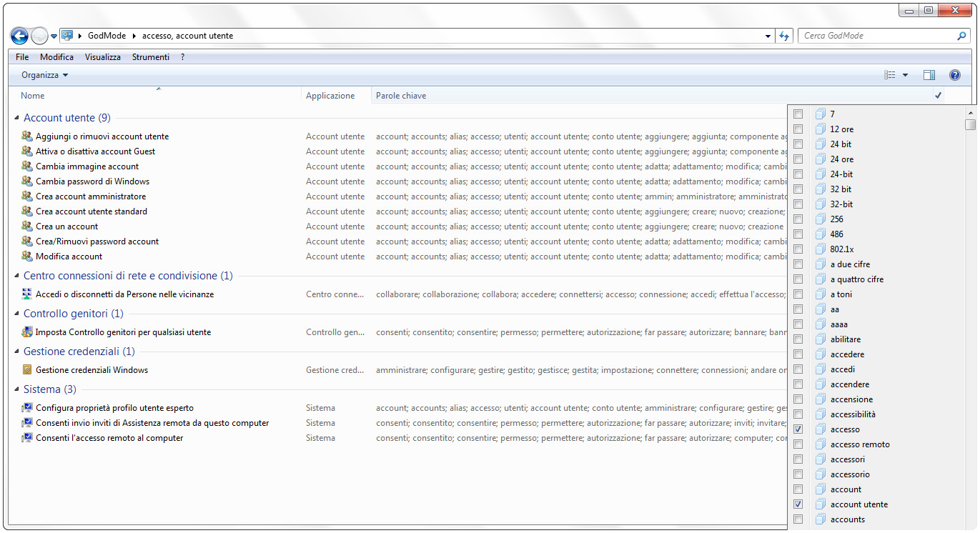
Task: Click icon for Cambia immagine account
Action: 27,166
